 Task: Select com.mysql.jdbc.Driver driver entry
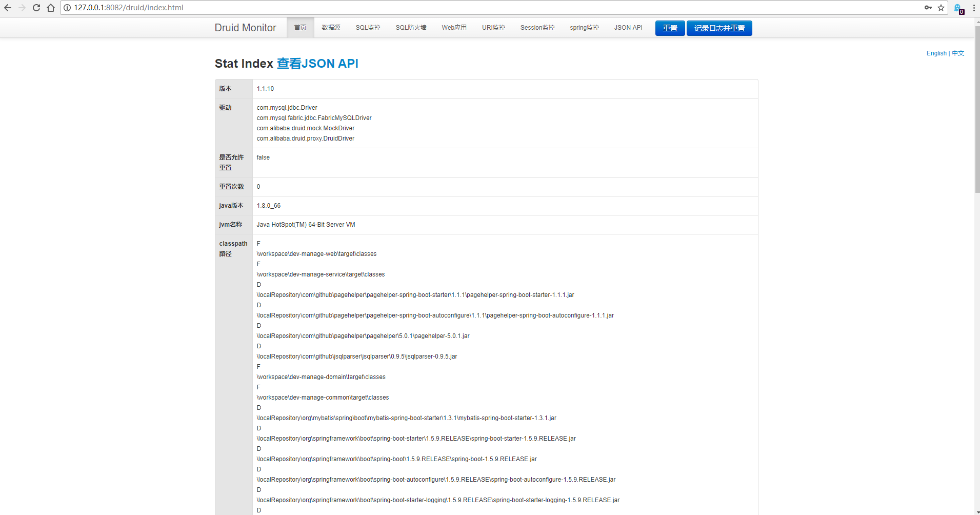(287, 108)
